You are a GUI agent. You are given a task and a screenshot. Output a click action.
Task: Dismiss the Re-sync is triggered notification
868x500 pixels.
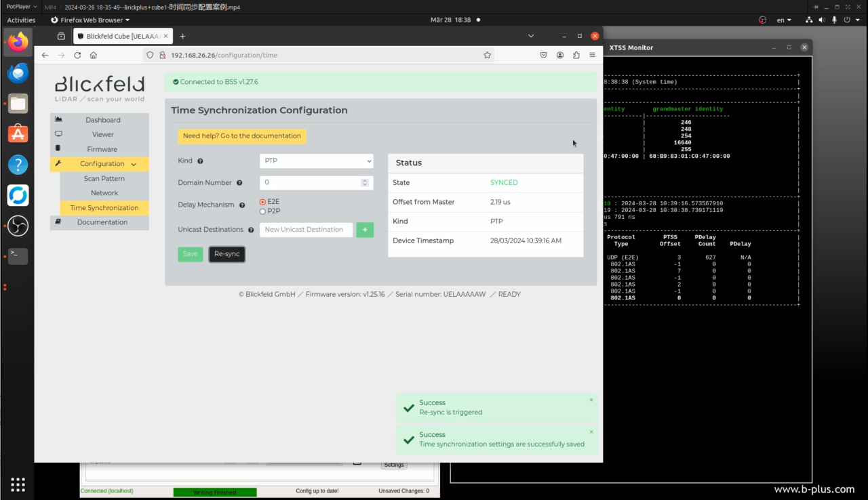click(591, 400)
